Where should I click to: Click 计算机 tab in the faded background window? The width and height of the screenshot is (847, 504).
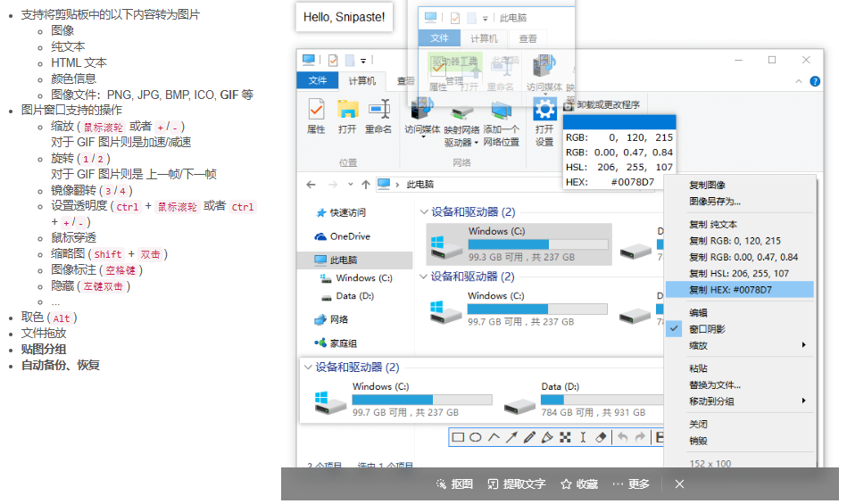point(484,39)
